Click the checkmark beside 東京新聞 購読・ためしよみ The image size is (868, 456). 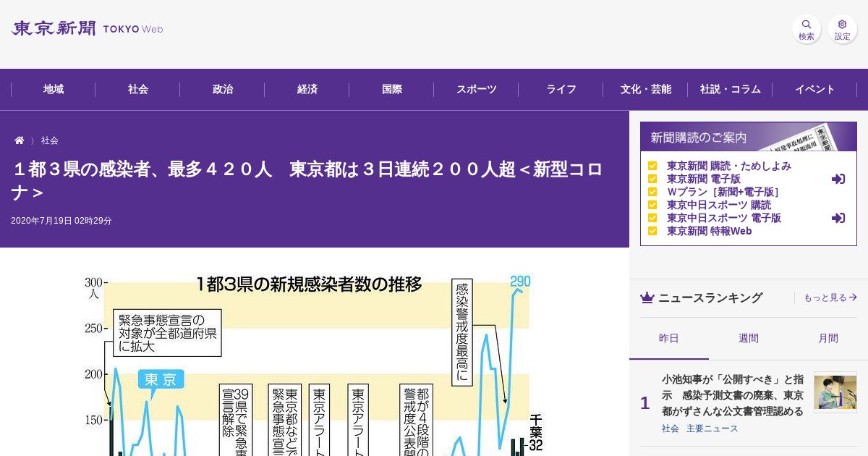pyautogui.click(x=652, y=166)
